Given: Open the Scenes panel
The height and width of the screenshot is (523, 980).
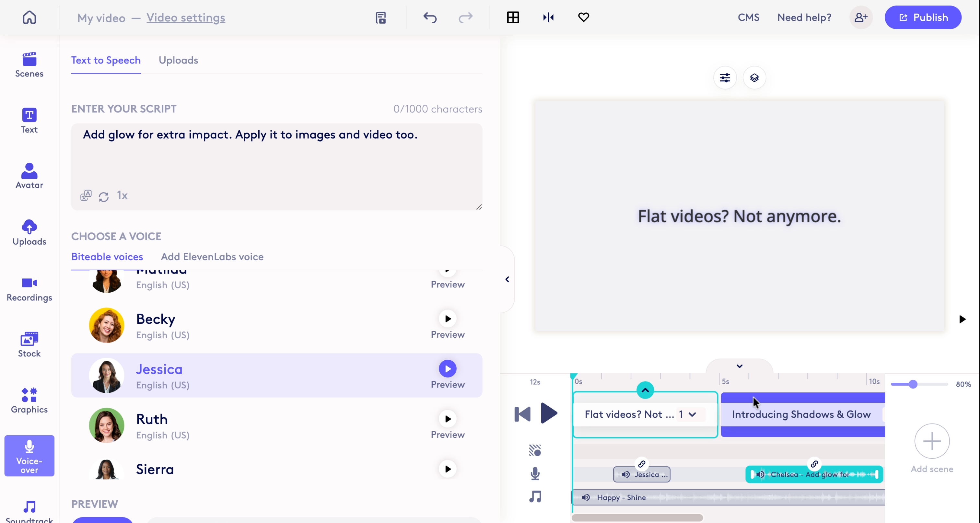Looking at the screenshot, I should (29, 65).
